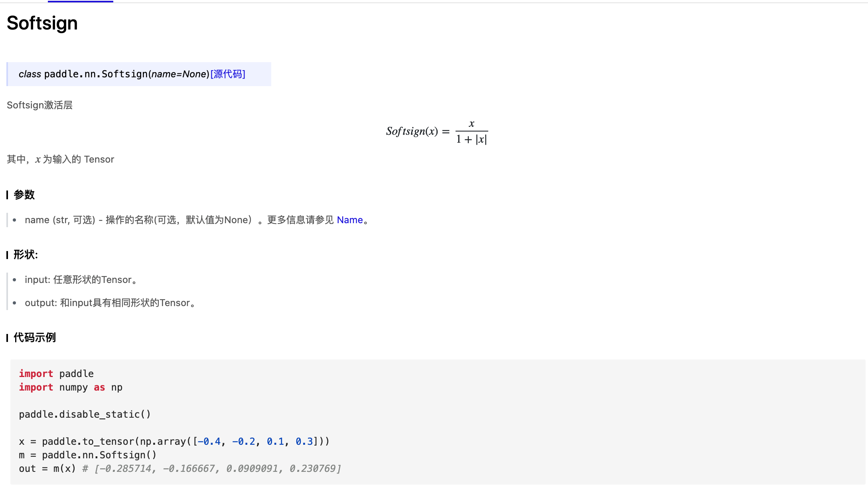Click the blue active tab indicator

[x=81, y=2]
